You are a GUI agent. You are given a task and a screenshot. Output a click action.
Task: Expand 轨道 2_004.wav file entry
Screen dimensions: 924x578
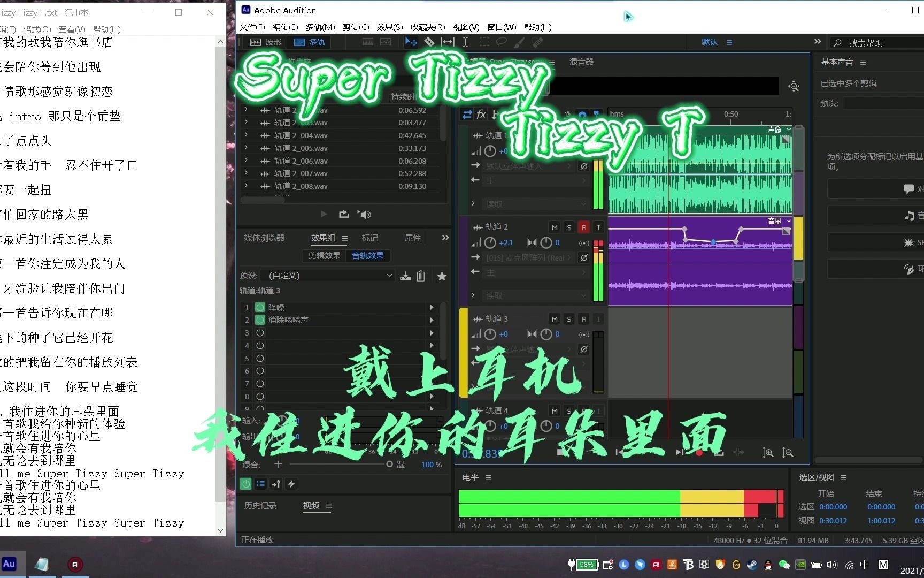click(246, 135)
